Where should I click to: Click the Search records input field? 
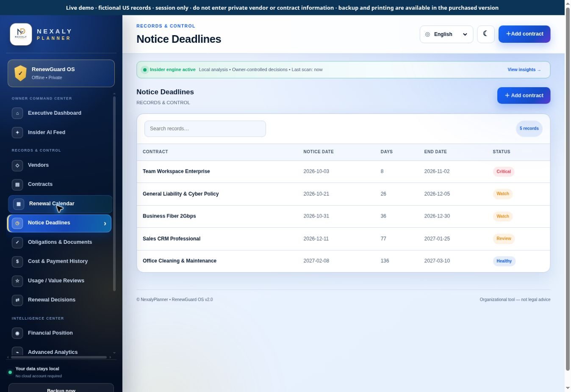click(205, 129)
